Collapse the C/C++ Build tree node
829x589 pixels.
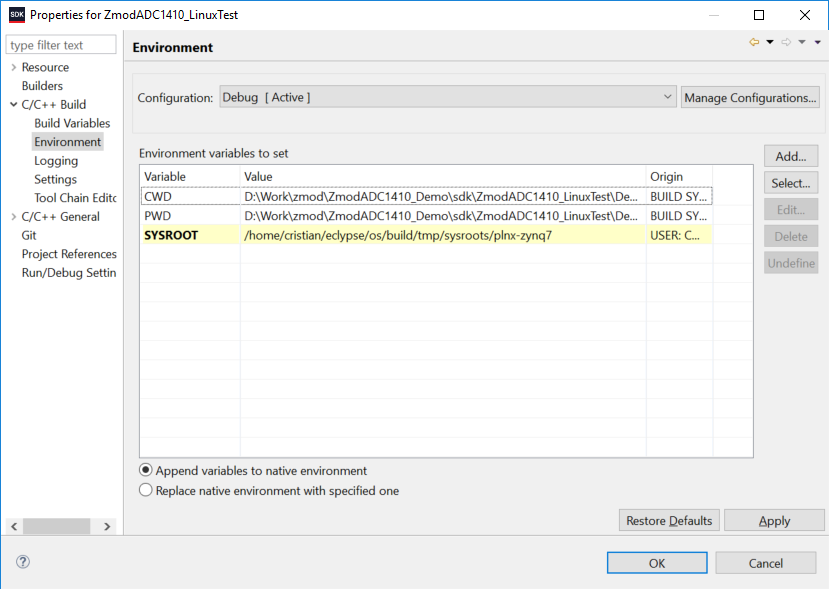click(x=14, y=105)
